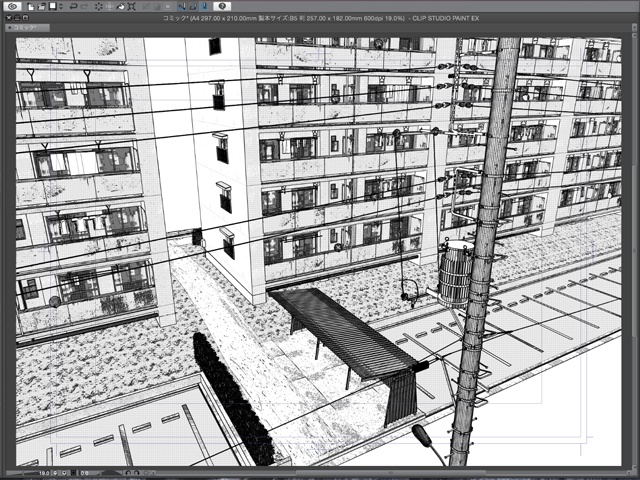Toggle Snap to Ruler
Screen dimensions: 640x480
182,7
